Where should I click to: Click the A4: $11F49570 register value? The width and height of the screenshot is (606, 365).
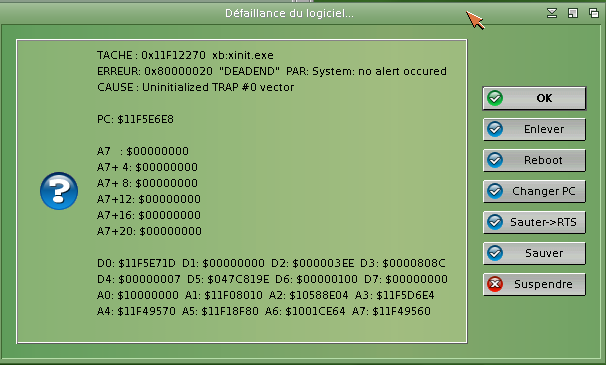click(136, 312)
